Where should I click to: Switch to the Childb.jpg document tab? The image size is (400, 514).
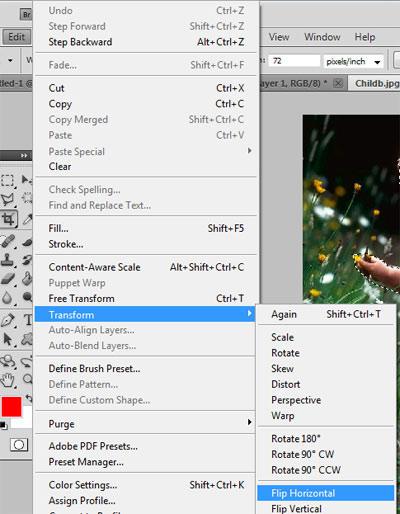[x=375, y=83]
